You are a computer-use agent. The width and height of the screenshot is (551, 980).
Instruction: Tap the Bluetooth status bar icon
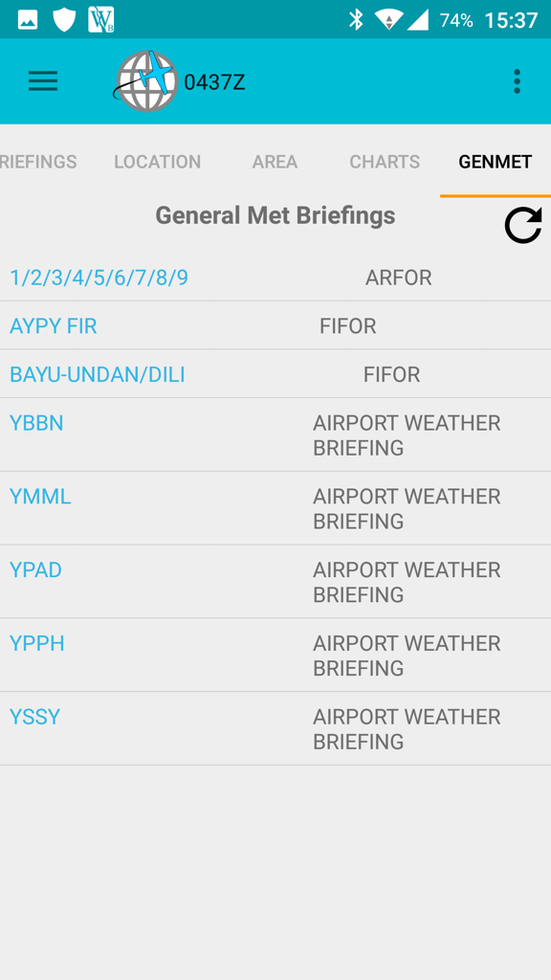(x=356, y=20)
